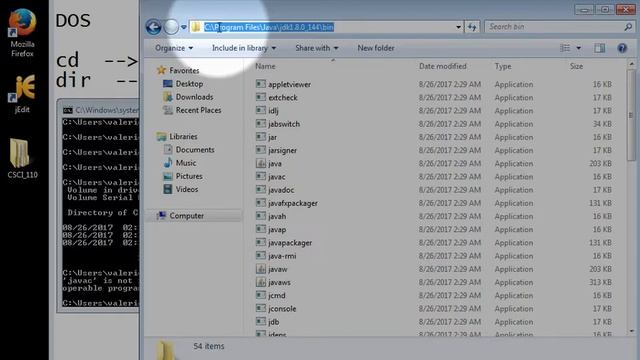Screen dimensions: 640x360
Task: Select the javaw application icon
Action: click(x=260, y=269)
